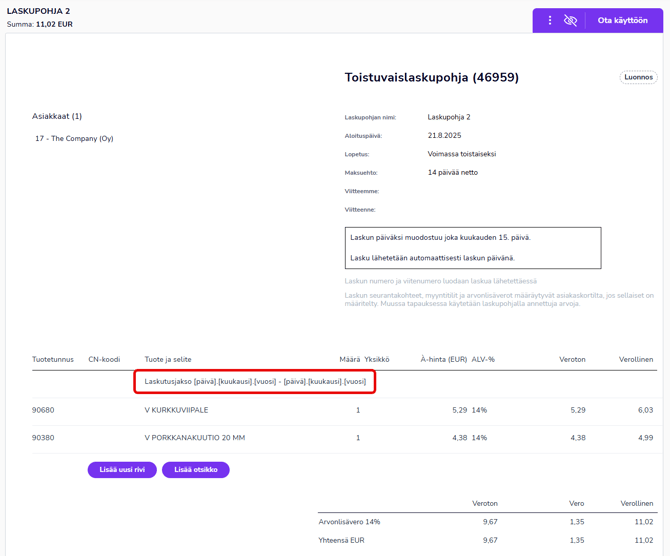The image size is (670, 556).
Task: Click the Tuote ja selite column header
Action: 168,359
